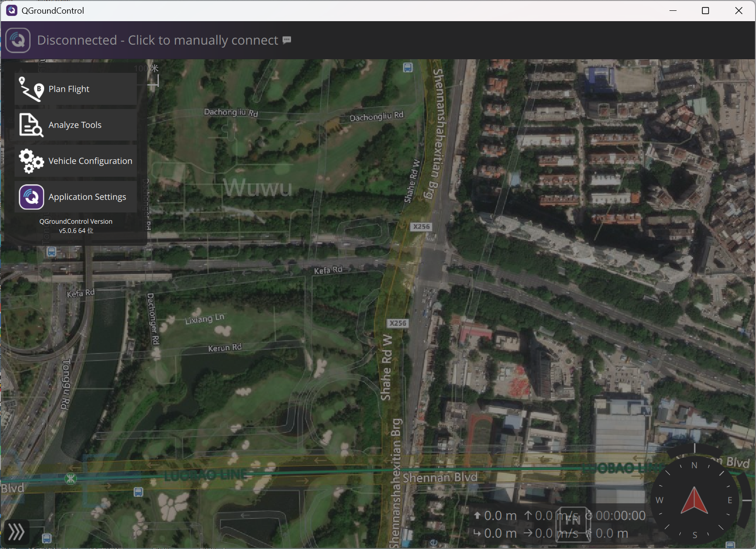The image size is (756, 549).
Task: Click the Kerun Rd road label
Action: (225, 348)
